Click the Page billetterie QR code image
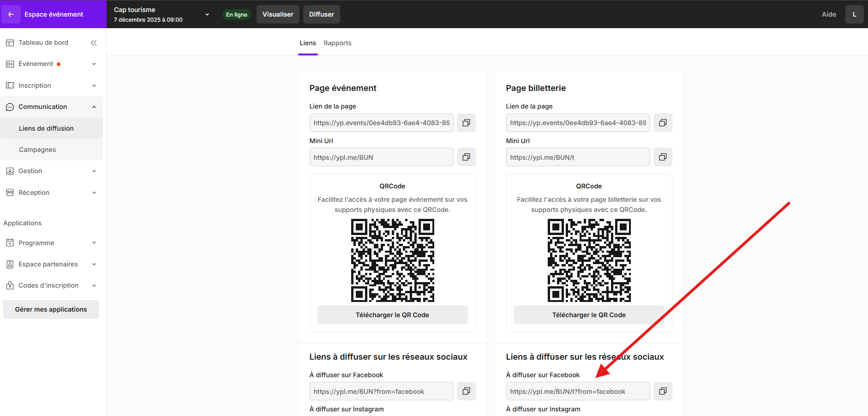The image size is (868, 416). coord(589,260)
